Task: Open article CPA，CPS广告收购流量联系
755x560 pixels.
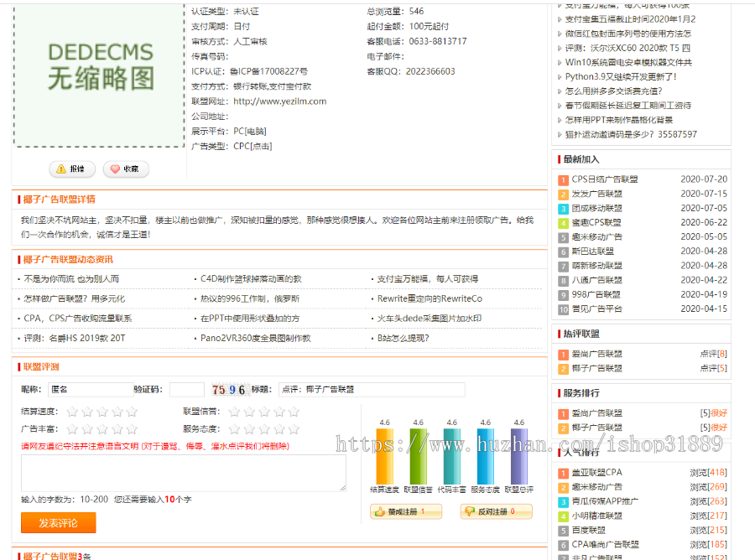Action: coord(78,319)
